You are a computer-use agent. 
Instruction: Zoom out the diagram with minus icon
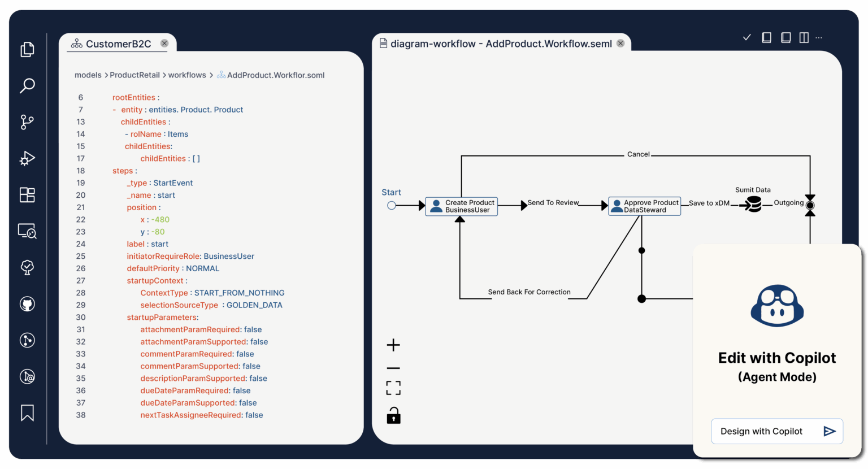click(x=393, y=368)
